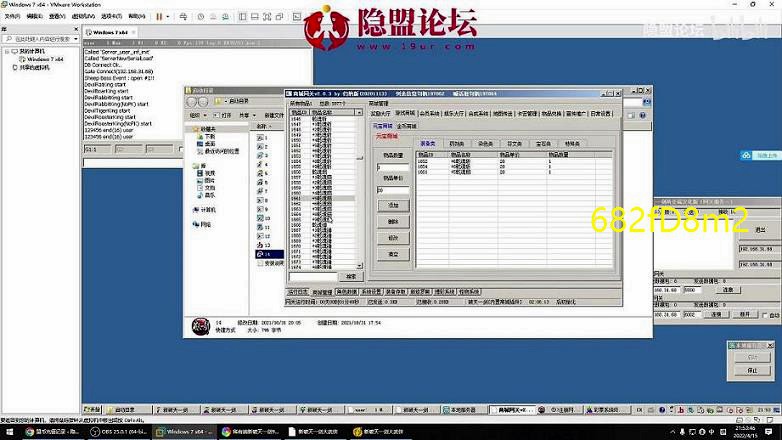Open OBS from the host taskbar
The height and width of the screenshot is (440, 782).
coord(119,432)
